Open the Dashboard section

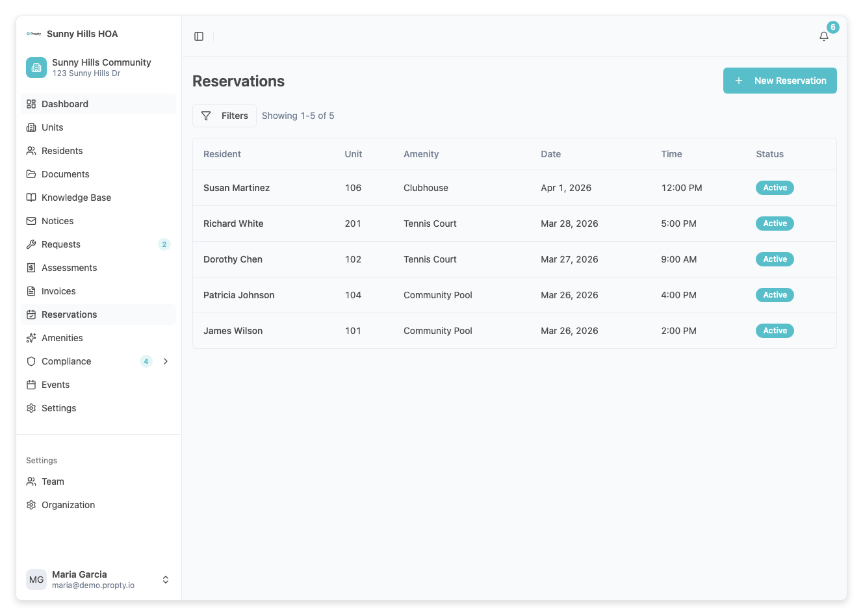coord(65,104)
